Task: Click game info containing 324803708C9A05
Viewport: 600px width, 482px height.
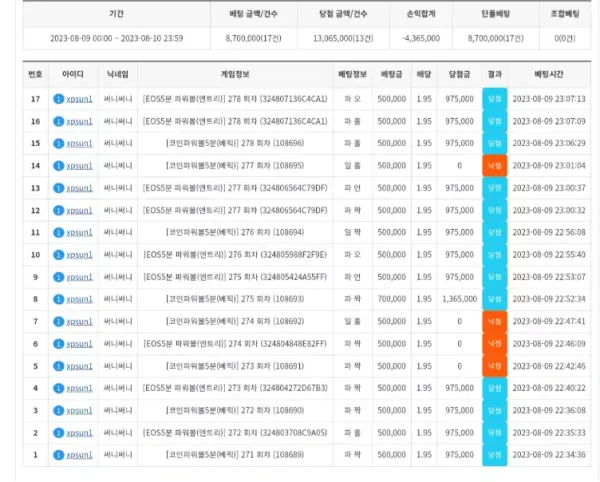Action: point(235,433)
